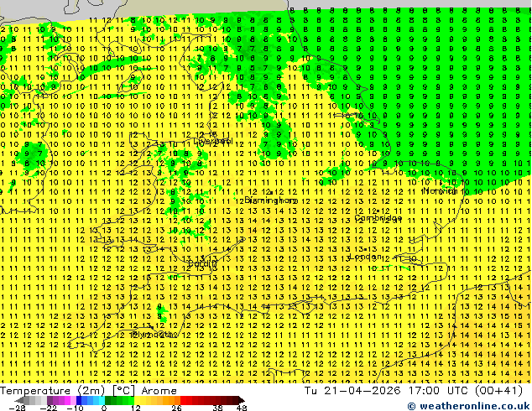Click the 48 legend value
The image size is (532, 411).
click(242, 408)
